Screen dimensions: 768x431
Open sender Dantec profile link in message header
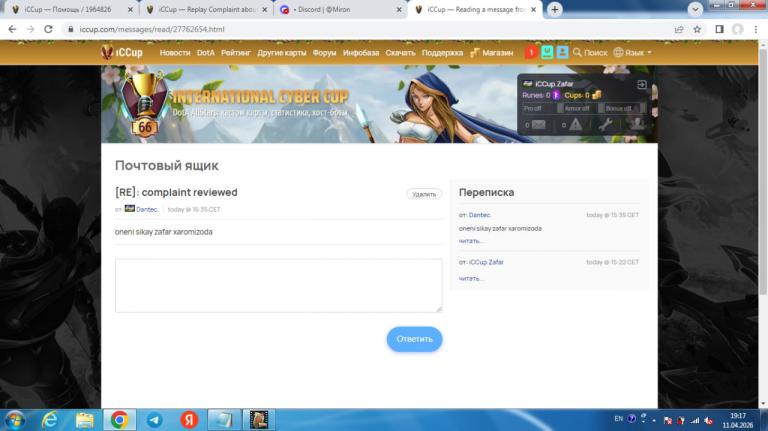(x=147, y=209)
